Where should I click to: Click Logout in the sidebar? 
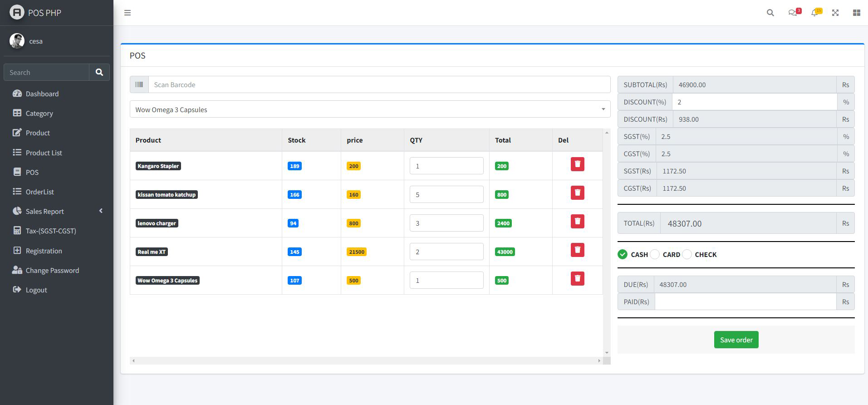36,290
